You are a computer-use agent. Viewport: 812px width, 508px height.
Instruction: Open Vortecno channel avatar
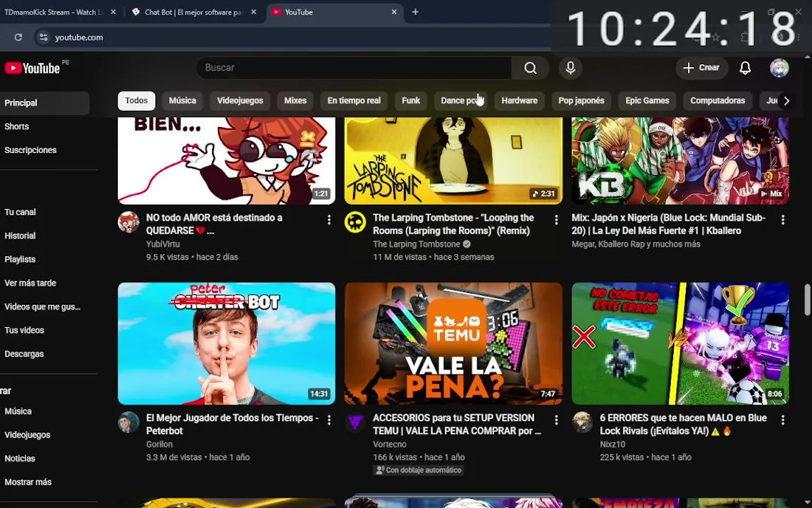[x=355, y=423]
